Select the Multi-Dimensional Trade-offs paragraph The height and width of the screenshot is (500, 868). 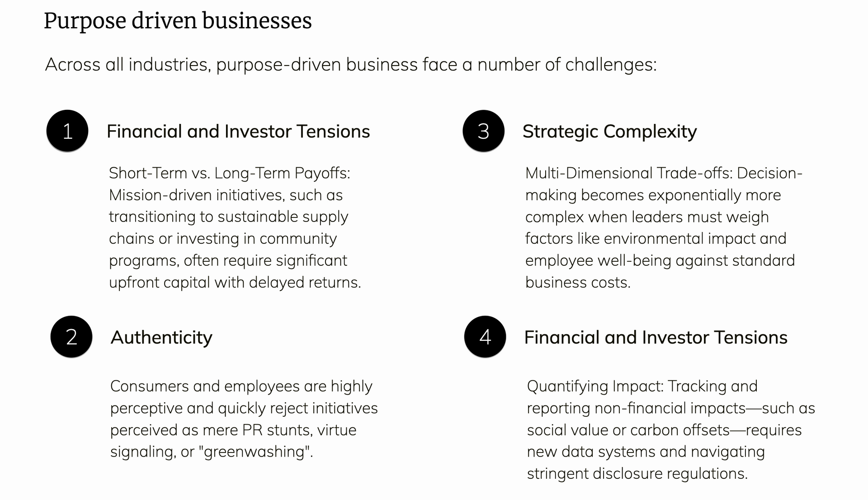click(664, 228)
